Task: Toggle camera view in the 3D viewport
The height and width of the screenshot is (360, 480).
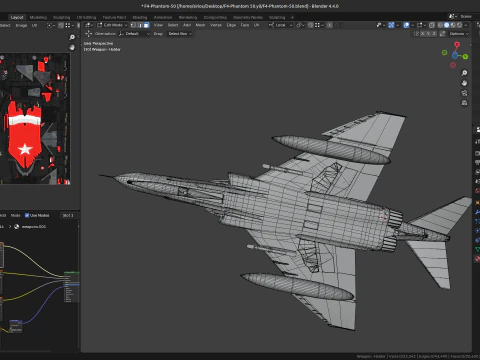Action: click(464, 93)
